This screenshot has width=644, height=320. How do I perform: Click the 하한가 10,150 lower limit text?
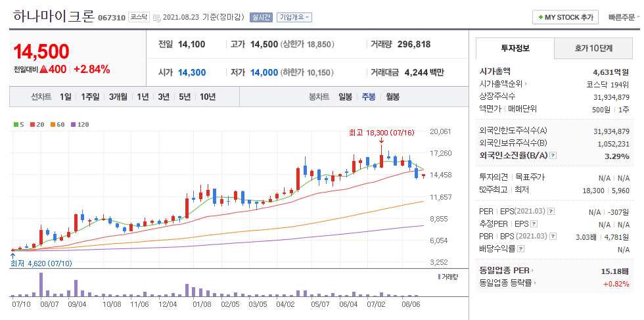pyautogui.click(x=308, y=73)
